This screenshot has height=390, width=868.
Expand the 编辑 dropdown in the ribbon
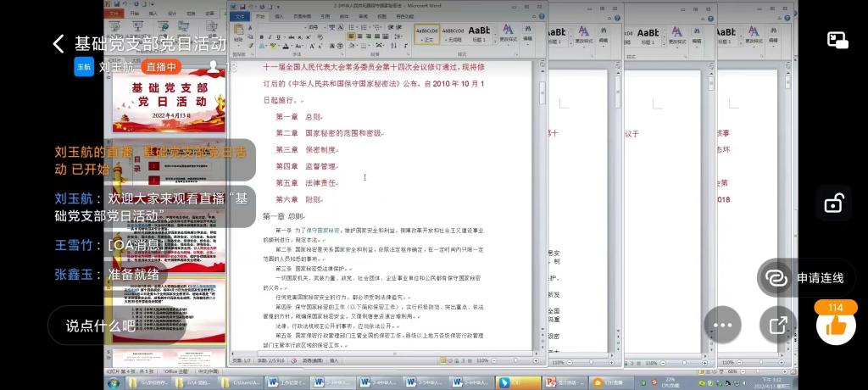(x=529, y=34)
